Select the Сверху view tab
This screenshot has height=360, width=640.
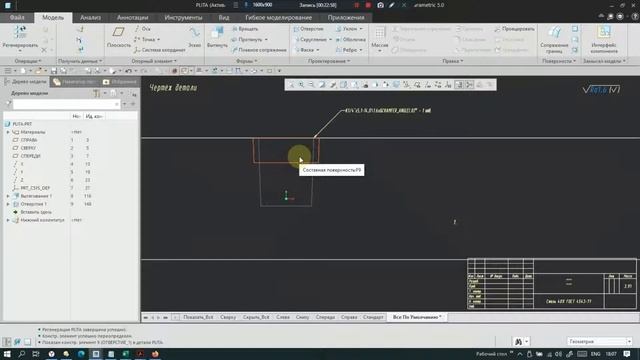click(x=228, y=317)
